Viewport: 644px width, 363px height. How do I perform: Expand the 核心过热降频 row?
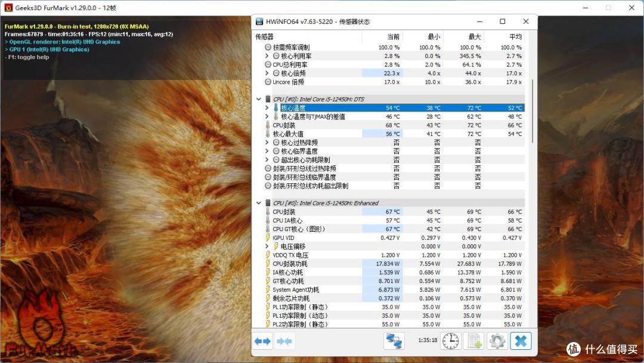(x=267, y=142)
